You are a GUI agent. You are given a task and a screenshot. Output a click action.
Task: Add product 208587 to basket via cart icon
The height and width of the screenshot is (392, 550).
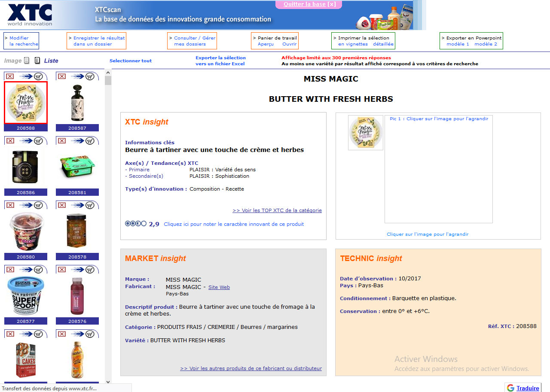tap(90, 76)
